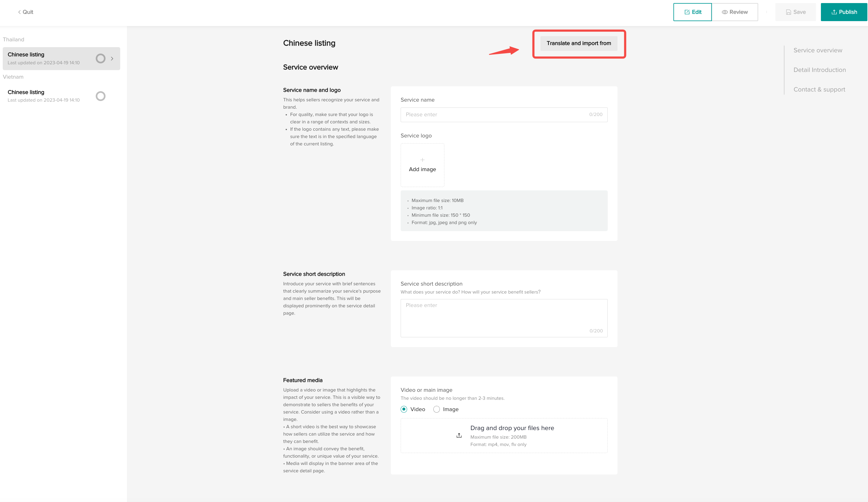This screenshot has width=868, height=502.
Task: Select Thailand Chinese listing item
Action: click(x=61, y=58)
